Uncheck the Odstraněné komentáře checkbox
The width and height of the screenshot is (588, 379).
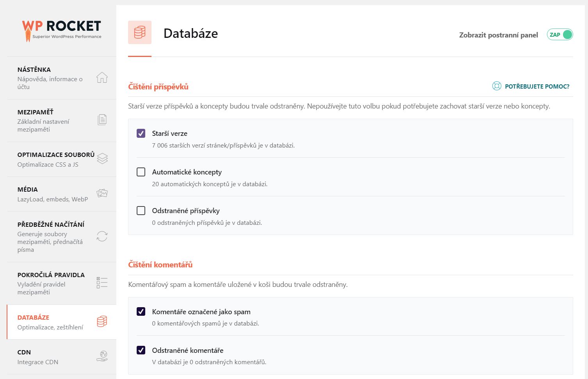141,350
